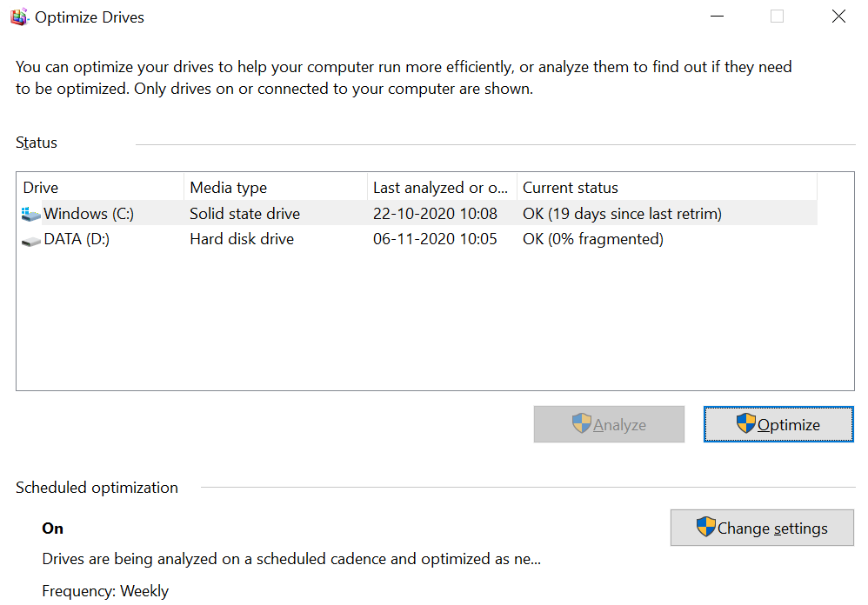
Task: Click the Solid state drive icon for Windows (C:)
Action: pyautogui.click(x=31, y=213)
